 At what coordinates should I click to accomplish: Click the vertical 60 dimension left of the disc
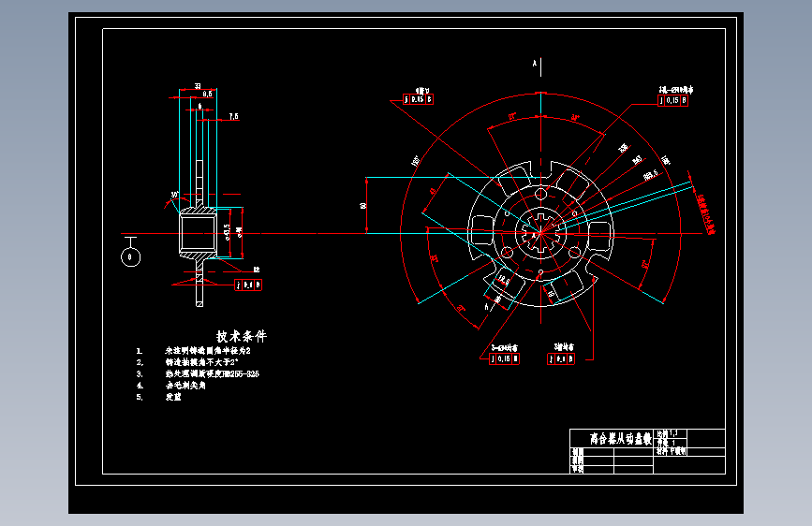[x=363, y=206]
